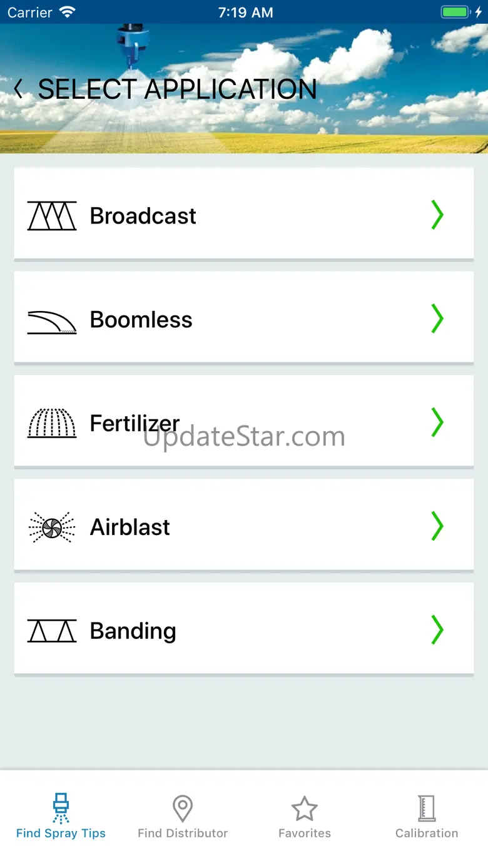488x868 pixels.
Task: Tap the Fertilizer stream pattern icon
Action: [52, 424]
